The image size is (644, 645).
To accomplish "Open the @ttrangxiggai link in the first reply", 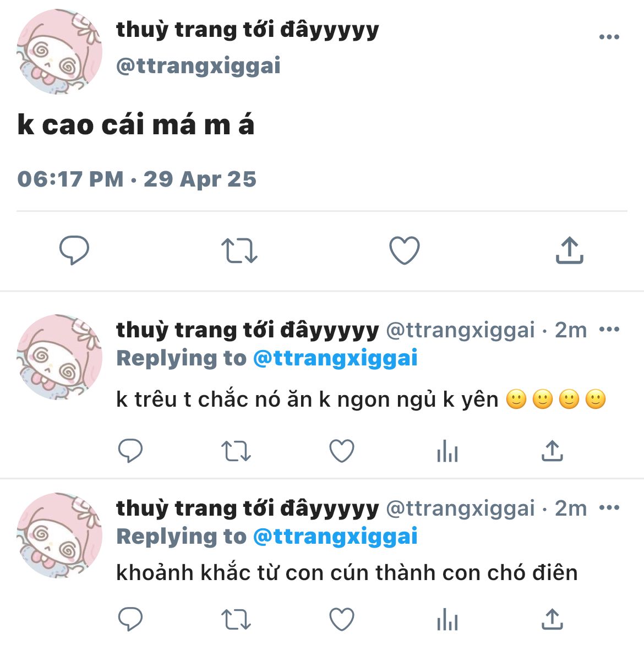I will coord(335,358).
